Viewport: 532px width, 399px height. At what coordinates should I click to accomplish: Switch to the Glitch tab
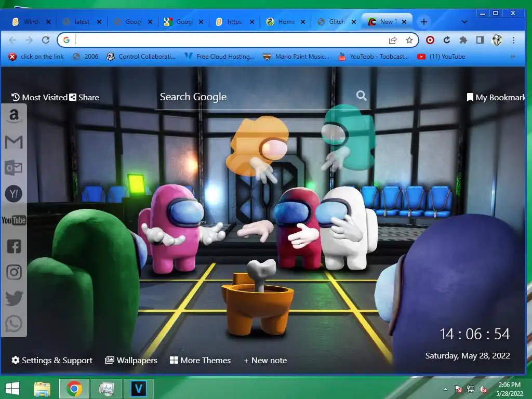(337, 22)
